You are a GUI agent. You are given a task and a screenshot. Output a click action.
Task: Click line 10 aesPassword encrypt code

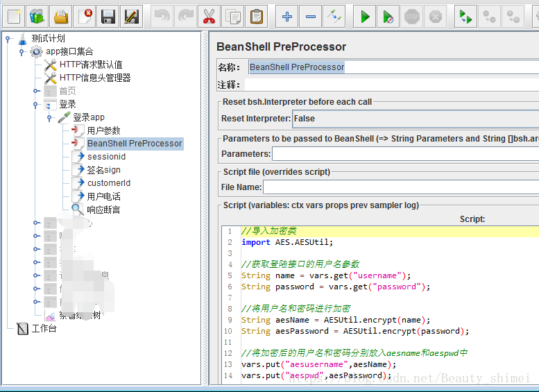point(354,331)
